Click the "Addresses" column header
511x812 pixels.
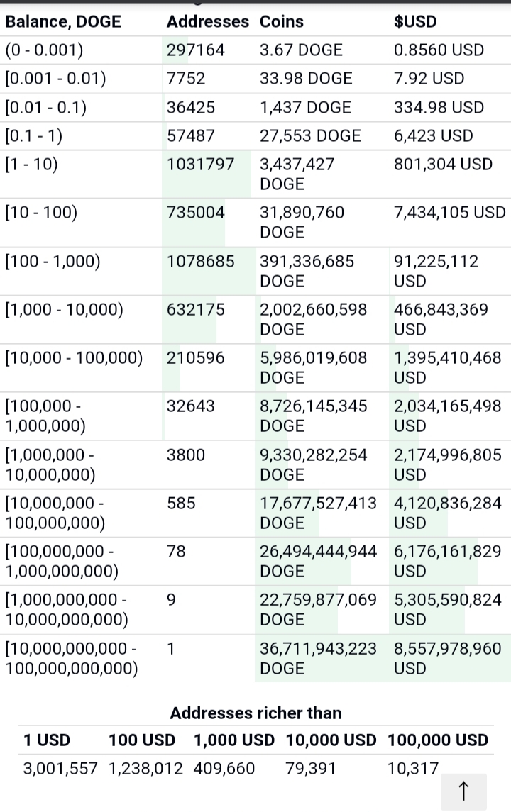click(208, 22)
